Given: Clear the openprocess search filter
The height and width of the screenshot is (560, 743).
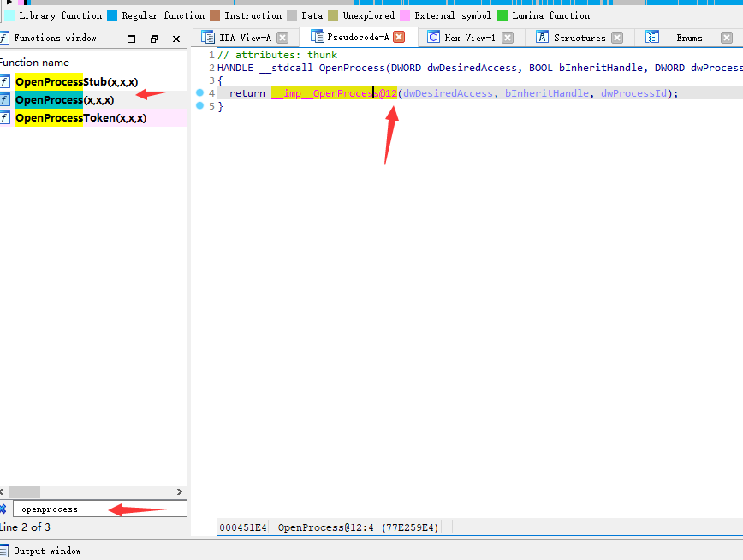Looking at the screenshot, I should (3, 509).
